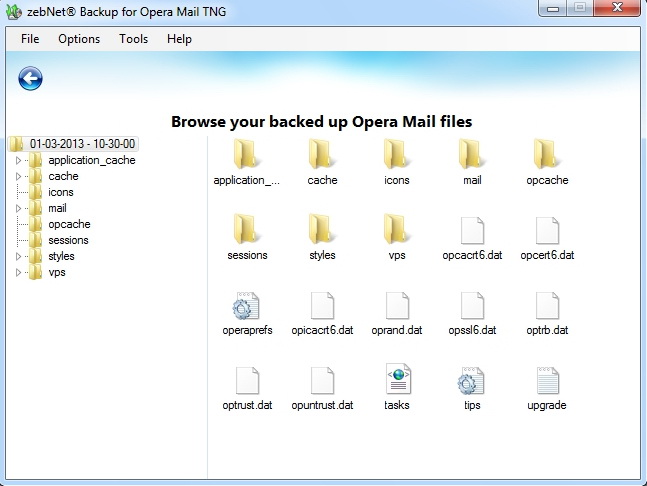Screen dimensions: 647x486
Task: Open the File menu
Action: pyautogui.click(x=30, y=39)
